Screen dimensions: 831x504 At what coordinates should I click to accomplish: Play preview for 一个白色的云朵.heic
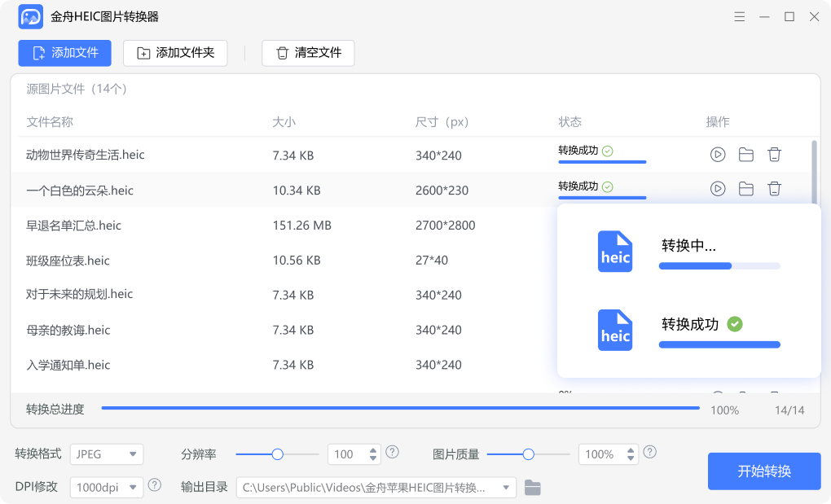point(717,189)
